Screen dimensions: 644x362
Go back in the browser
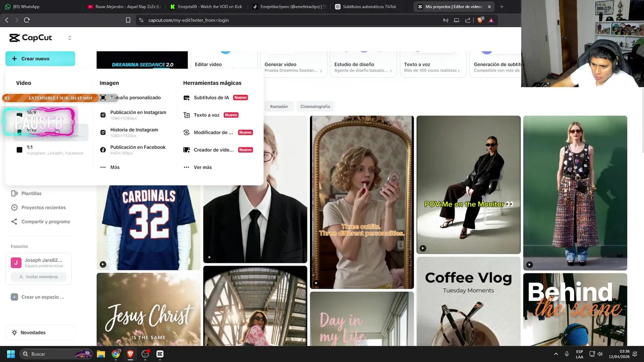click(7, 20)
